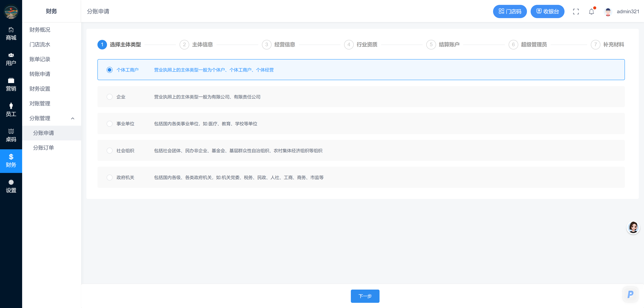Click the 事业单位 description about 医疗、教育
The height and width of the screenshot is (308, 644).
point(205,124)
